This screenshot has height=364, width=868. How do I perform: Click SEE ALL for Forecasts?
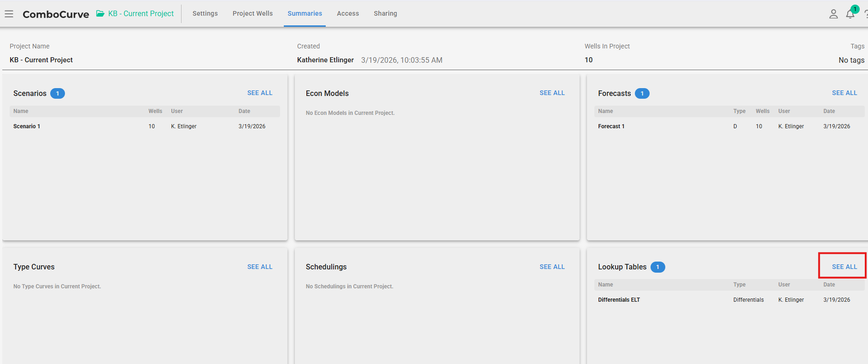[844, 93]
